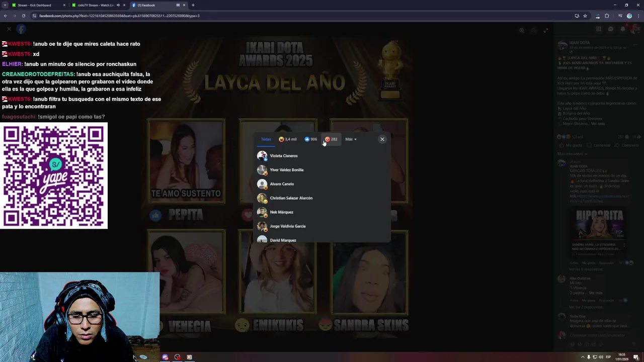Open Yiver Valdez Bonilla profile link
Image resolution: width=644 pixels, height=362 pixels.
tap(287, 170)
